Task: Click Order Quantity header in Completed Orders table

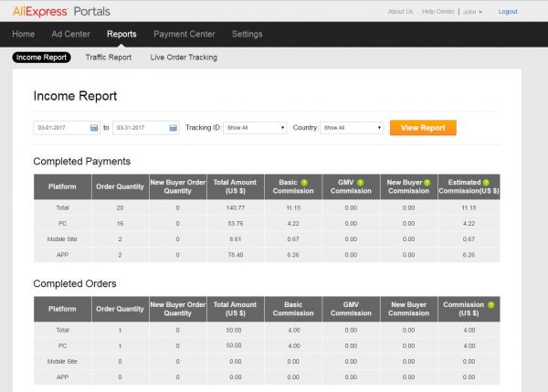Action: pos(120,309)
